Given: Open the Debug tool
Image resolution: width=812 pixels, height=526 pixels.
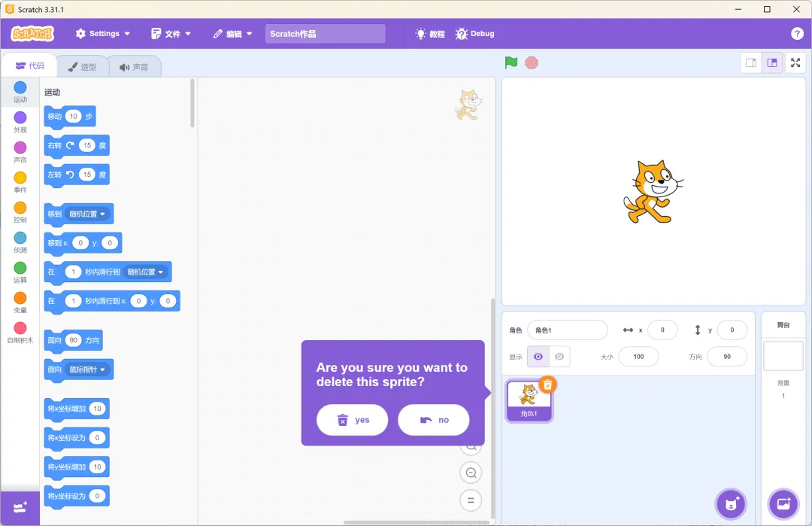Looking at the screenshot, I should pyautogui.click(x=474, y=34).
